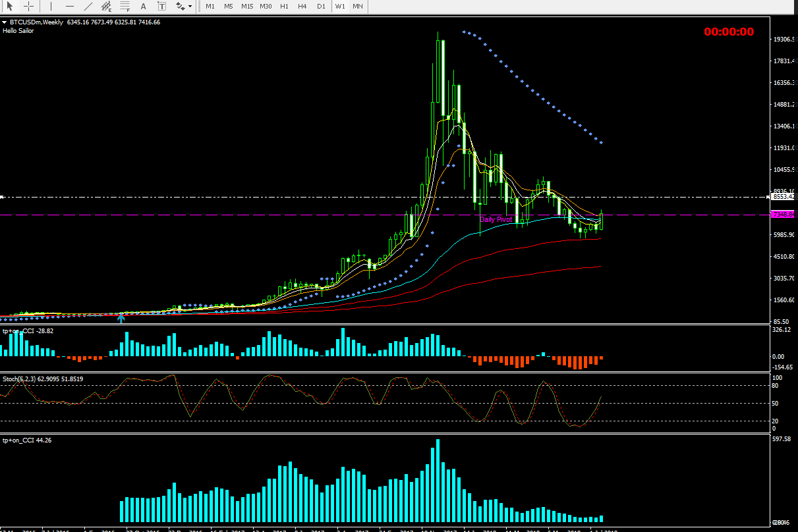Select the text label tool
This screenshot has width=798, height=532.
(162, 6)
